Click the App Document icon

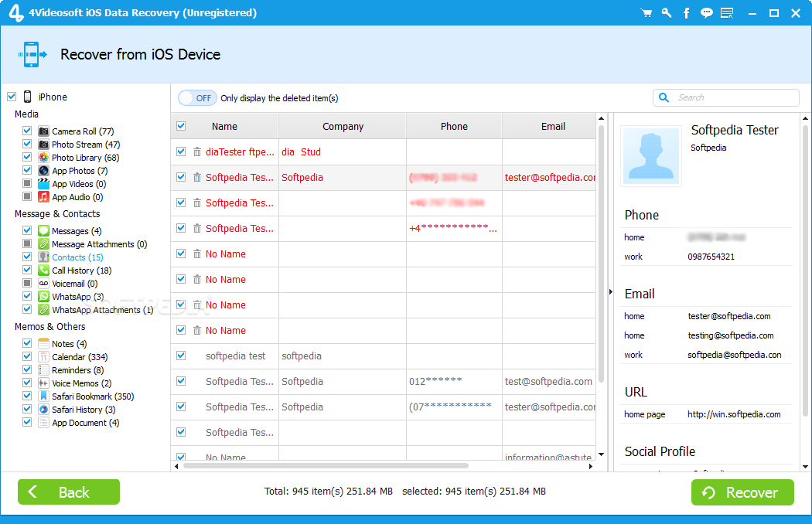pyautogui.click(x=44, y=423)
